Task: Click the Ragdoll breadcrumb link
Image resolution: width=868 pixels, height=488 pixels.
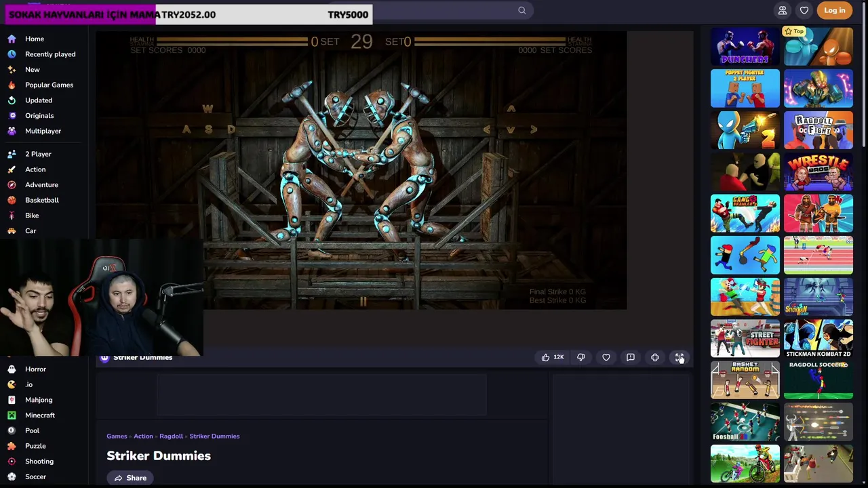Action: tap(171, 436)
